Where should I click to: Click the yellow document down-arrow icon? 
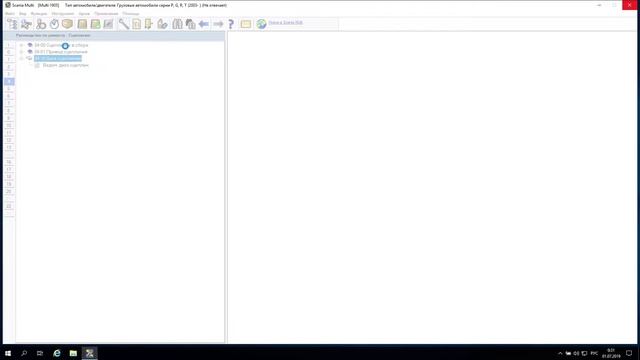(149, 24)
